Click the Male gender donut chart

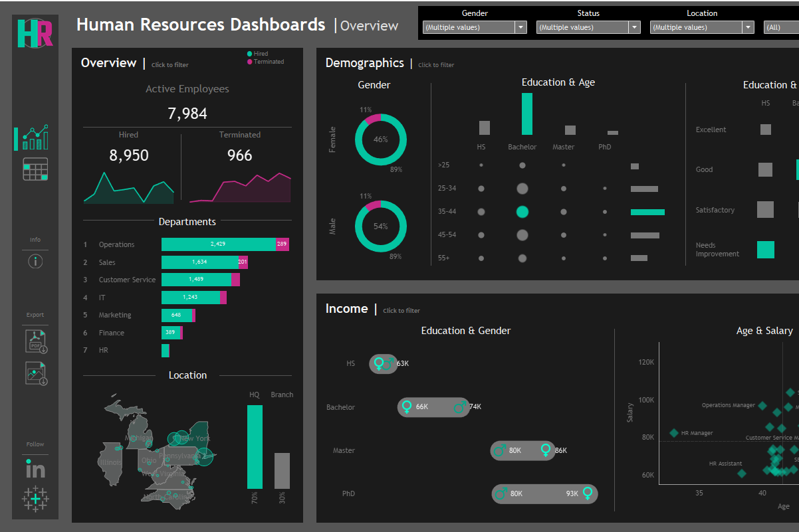tap(380, 226)
